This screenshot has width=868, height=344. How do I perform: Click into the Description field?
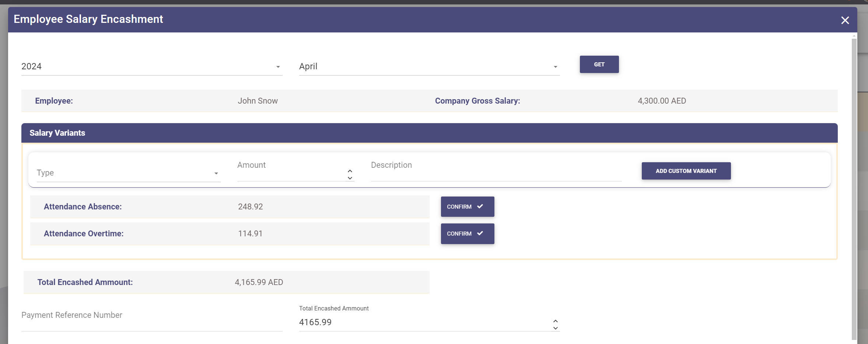point(496,173)
